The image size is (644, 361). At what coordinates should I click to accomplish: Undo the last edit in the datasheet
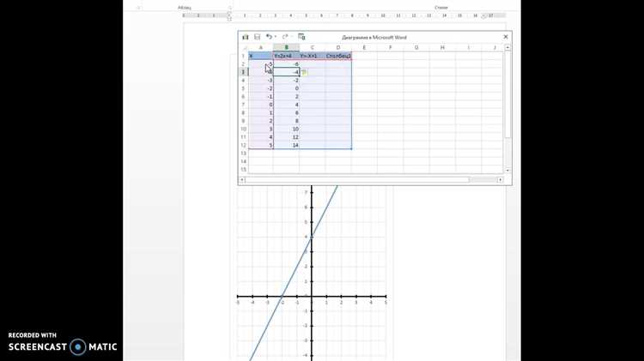[x=269, y=37]
